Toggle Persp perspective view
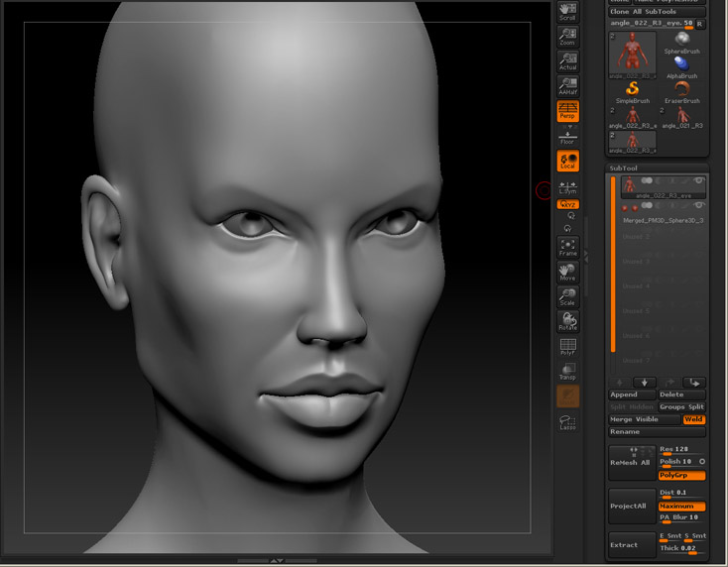Screen dimensions: 728x567 567,111
